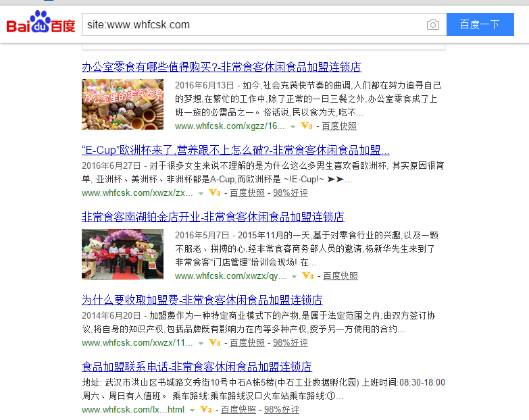Open 百度快照 for the xgzz result

(x=339, y=126)
